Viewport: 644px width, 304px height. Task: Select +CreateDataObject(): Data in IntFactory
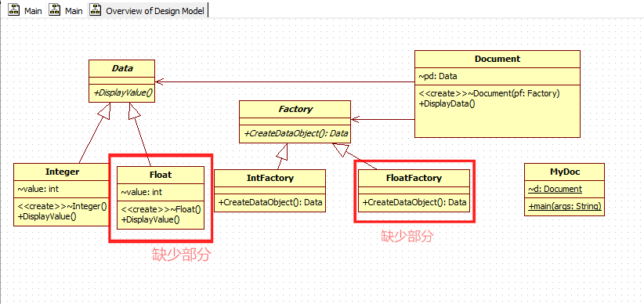(x=270, y=202)
